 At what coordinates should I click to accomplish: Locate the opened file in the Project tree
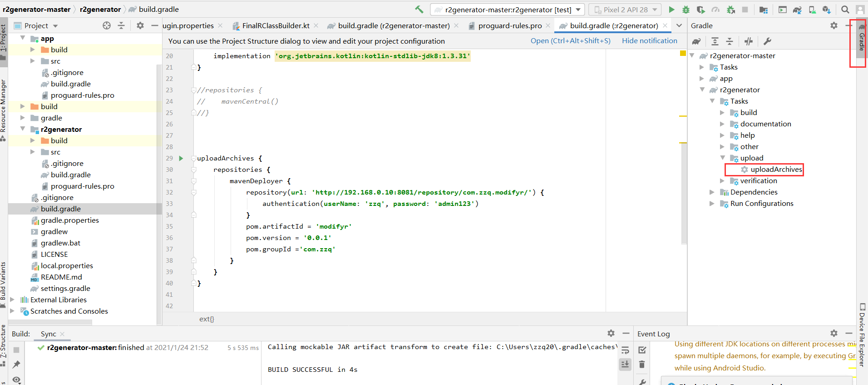(107, 25)
